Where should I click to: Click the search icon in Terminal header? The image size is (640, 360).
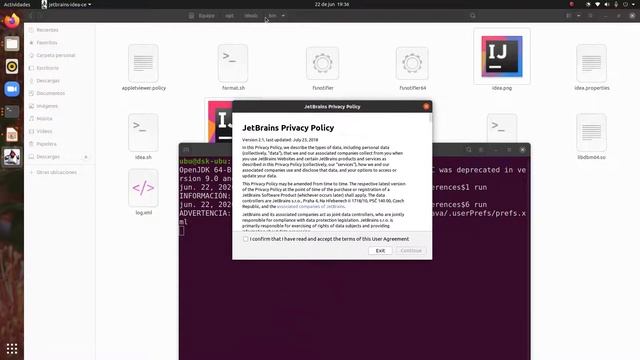pos(469,150)
